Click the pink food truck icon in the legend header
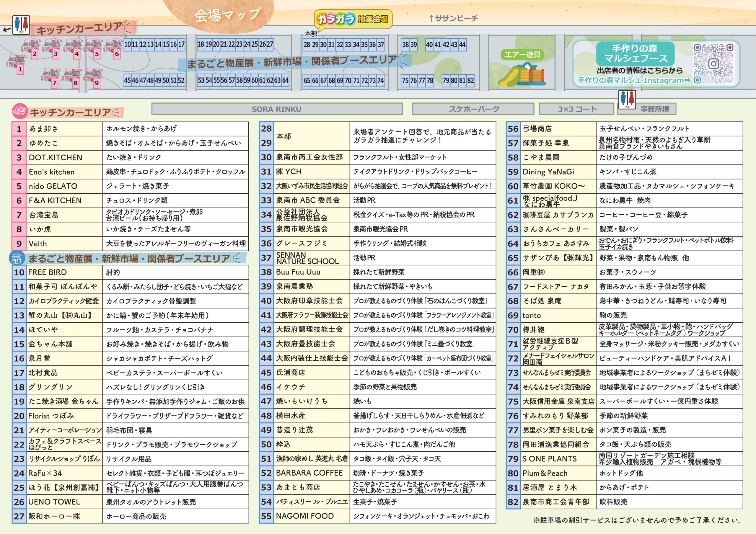Image resolution: width=756 pixels, height=534 pixels. coord(19,112)
